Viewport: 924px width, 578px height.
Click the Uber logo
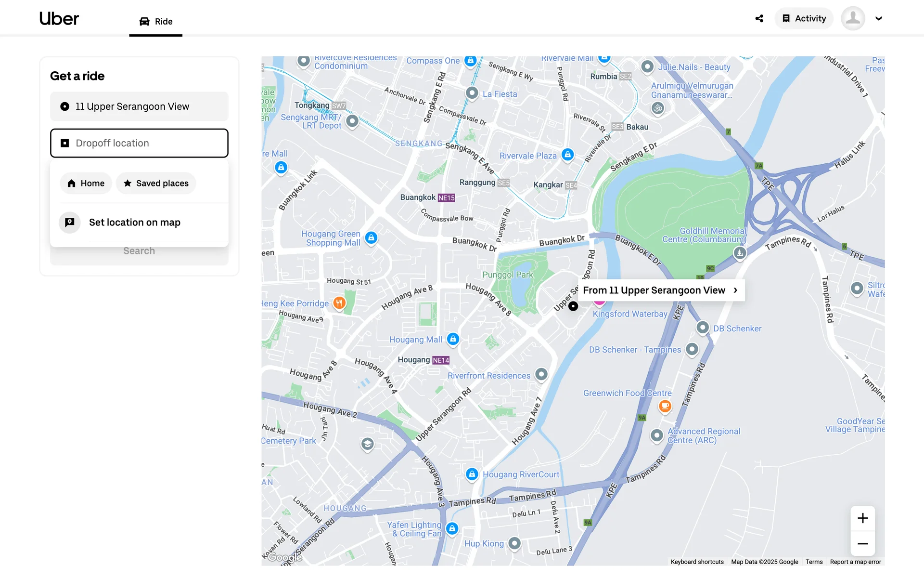59,18
